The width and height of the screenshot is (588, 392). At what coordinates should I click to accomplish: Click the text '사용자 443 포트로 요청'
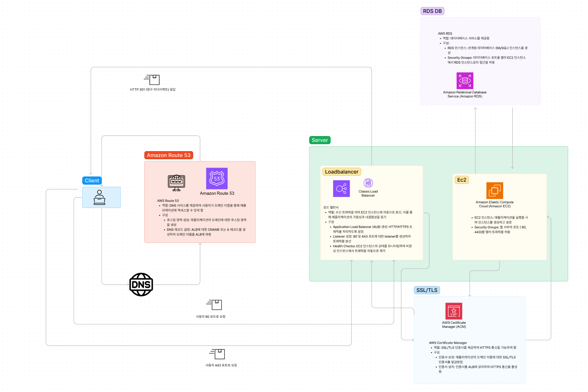[x=221, y=365]
